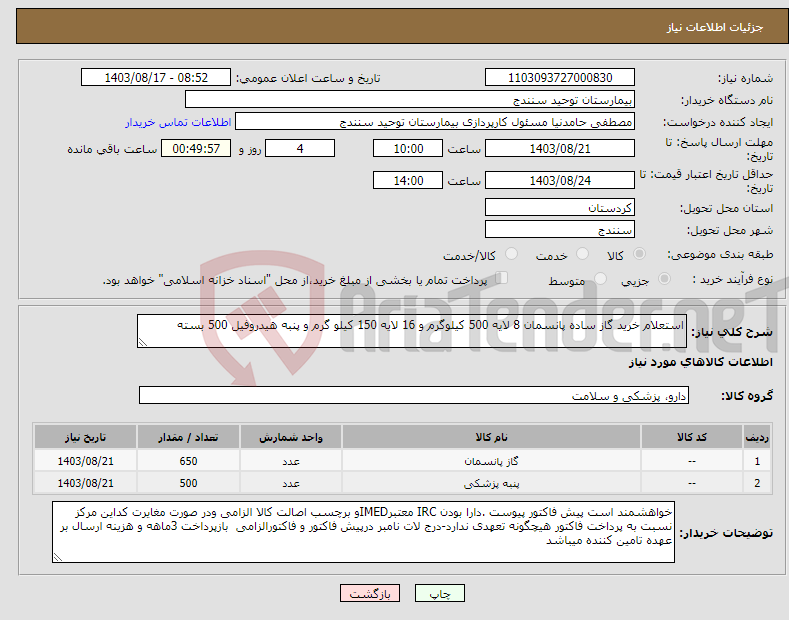Click the تعداد / مقدار column header

pyautogui.click(x=188, y=437)
